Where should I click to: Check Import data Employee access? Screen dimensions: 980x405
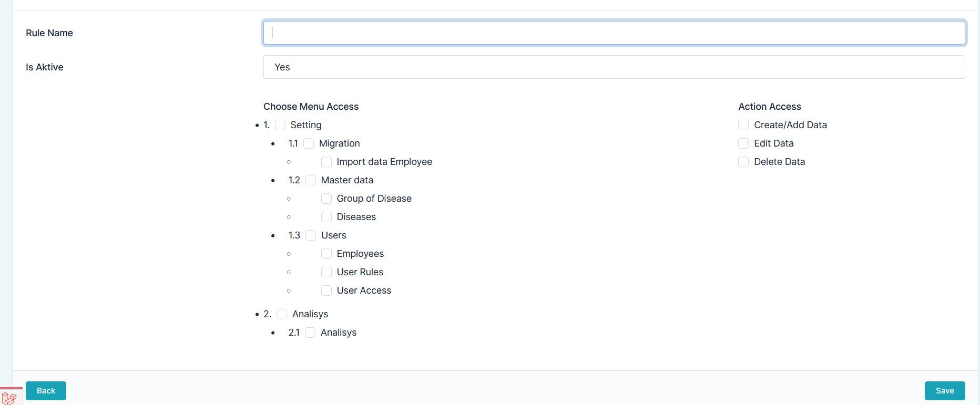point(326,162)
